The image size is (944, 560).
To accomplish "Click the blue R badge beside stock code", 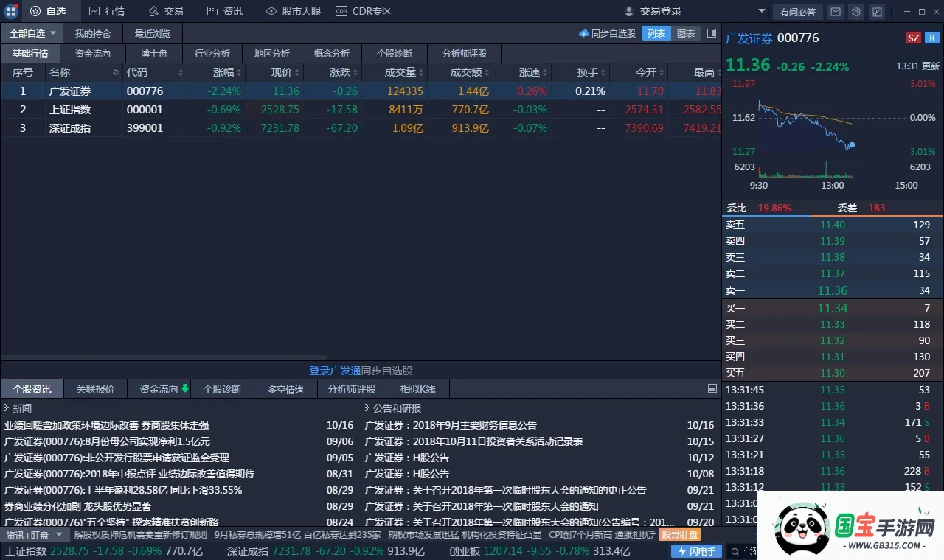I will [932, 38].
